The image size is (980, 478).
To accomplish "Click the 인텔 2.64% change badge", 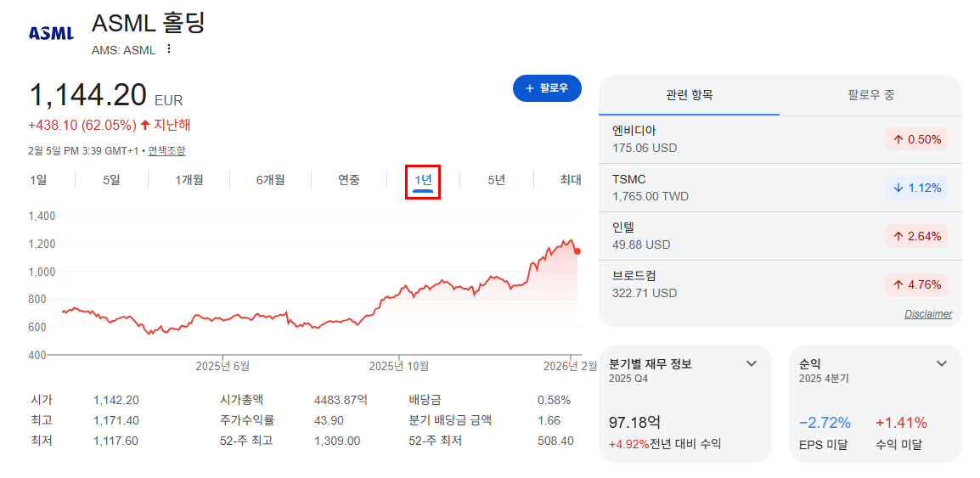I will [x=916, y=236].
